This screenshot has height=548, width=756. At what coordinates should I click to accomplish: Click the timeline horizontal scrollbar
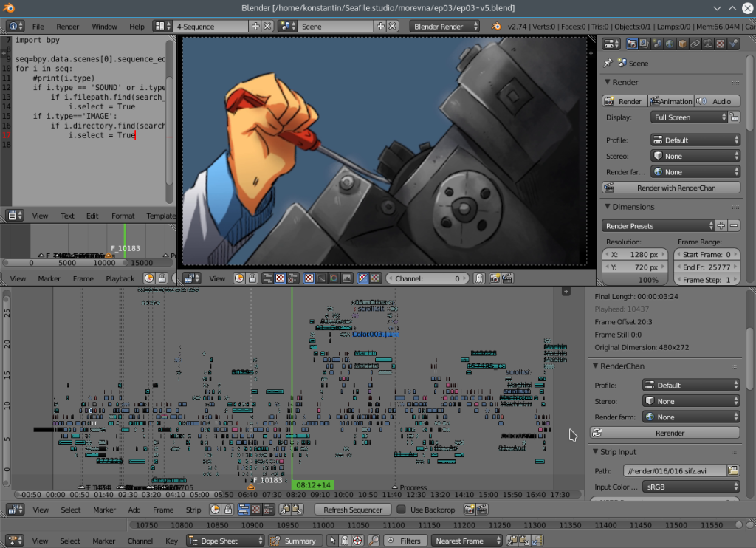[87, 263]
